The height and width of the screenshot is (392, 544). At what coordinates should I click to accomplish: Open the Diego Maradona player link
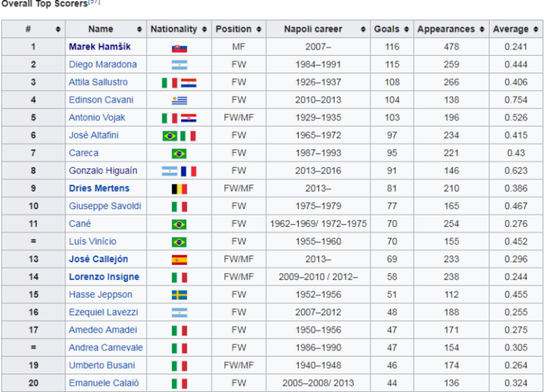102,64
